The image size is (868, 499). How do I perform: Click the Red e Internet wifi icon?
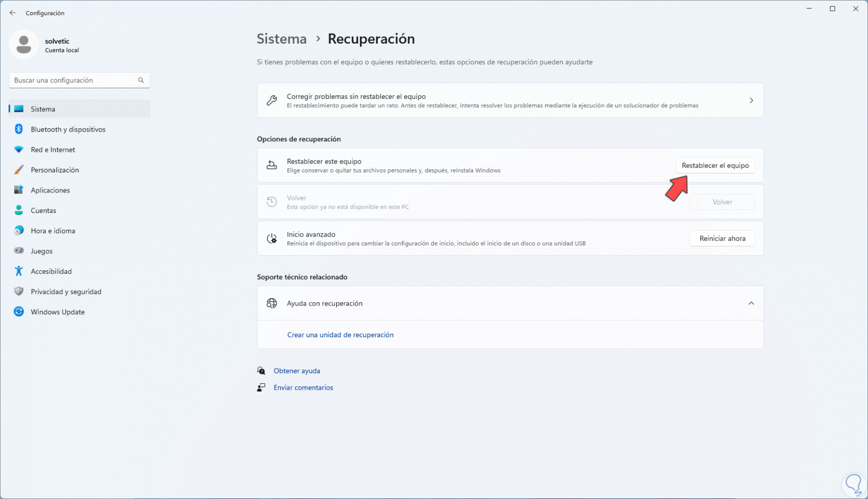click(x=19, y=150)
